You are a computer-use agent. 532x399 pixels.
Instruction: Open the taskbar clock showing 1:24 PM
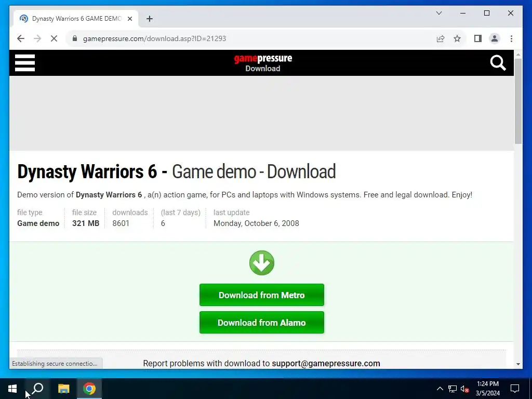(487, 389)
